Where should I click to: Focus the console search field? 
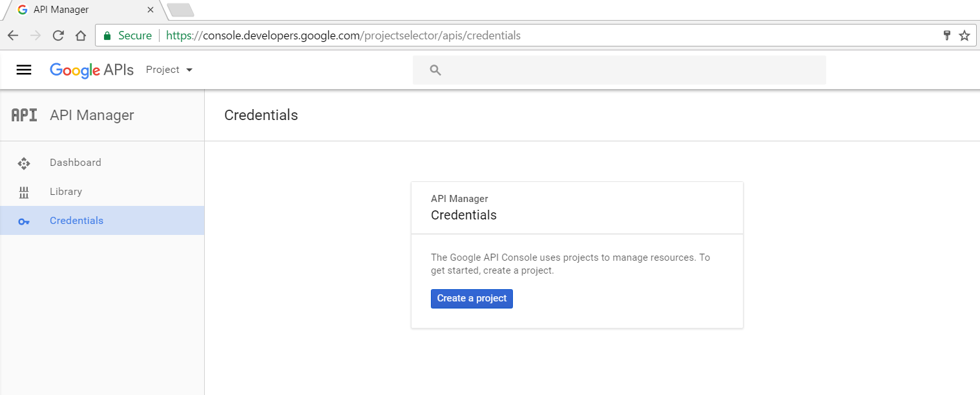(x=620, y=70)
